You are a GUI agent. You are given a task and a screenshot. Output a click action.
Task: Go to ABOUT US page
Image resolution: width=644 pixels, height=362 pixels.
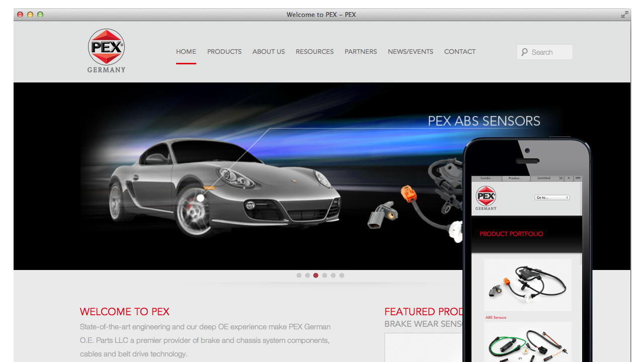pos(269,52)
